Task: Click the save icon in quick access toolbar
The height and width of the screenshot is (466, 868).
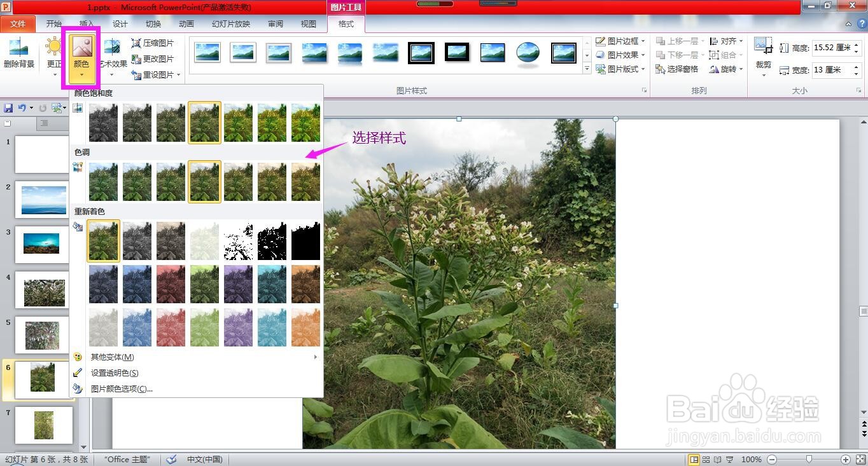Action: coord(8,108)
